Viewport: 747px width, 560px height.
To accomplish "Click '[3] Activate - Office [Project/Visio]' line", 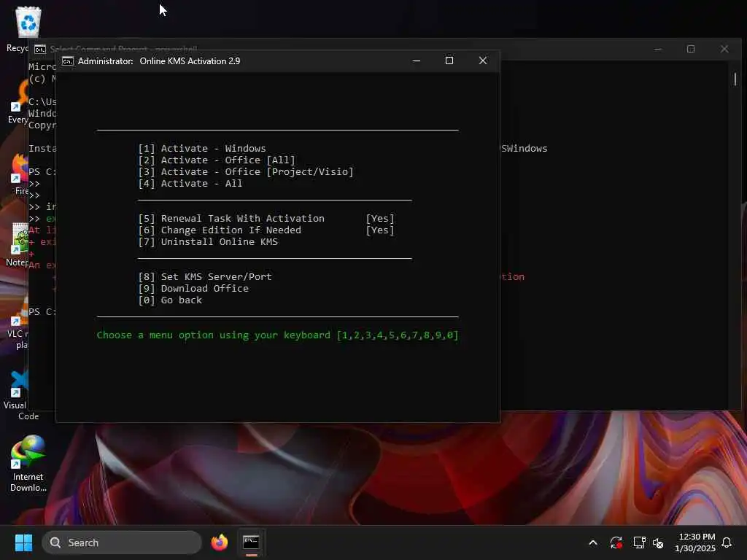I will click(x=246, y=172).
